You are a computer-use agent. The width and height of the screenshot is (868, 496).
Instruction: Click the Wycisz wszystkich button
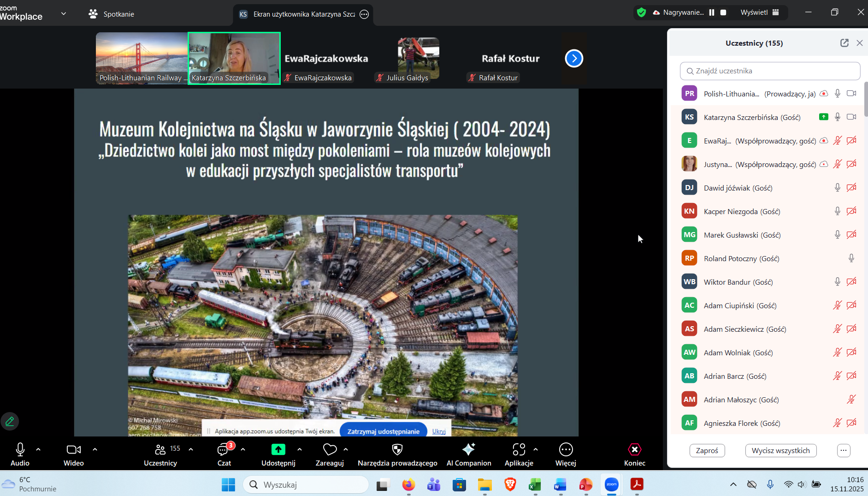tap(780, 450)
